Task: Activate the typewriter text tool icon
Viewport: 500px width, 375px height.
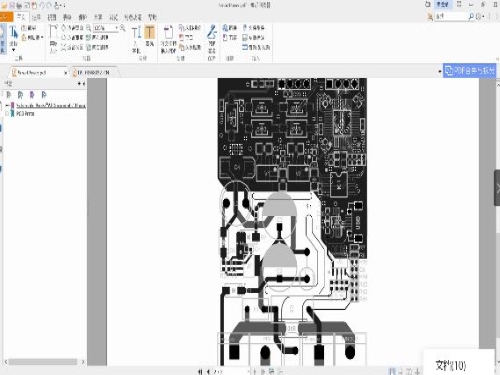Action: point(136,33)
